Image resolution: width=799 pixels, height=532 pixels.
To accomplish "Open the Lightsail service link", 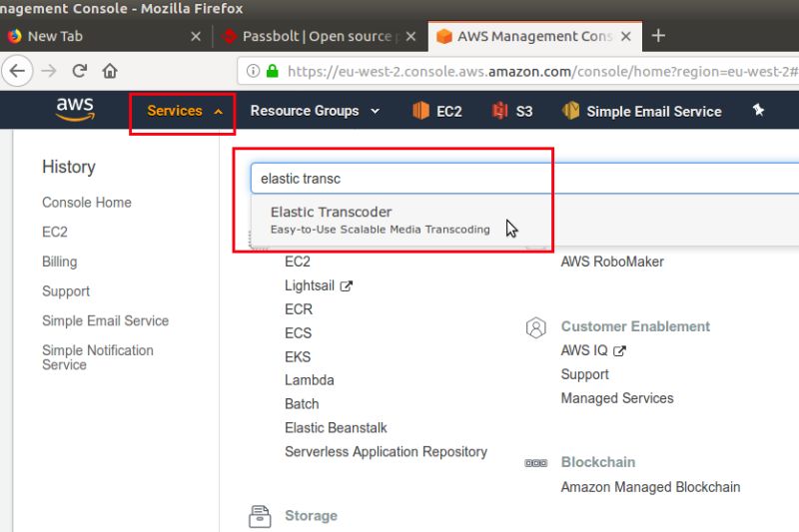I will coord(310,285).
